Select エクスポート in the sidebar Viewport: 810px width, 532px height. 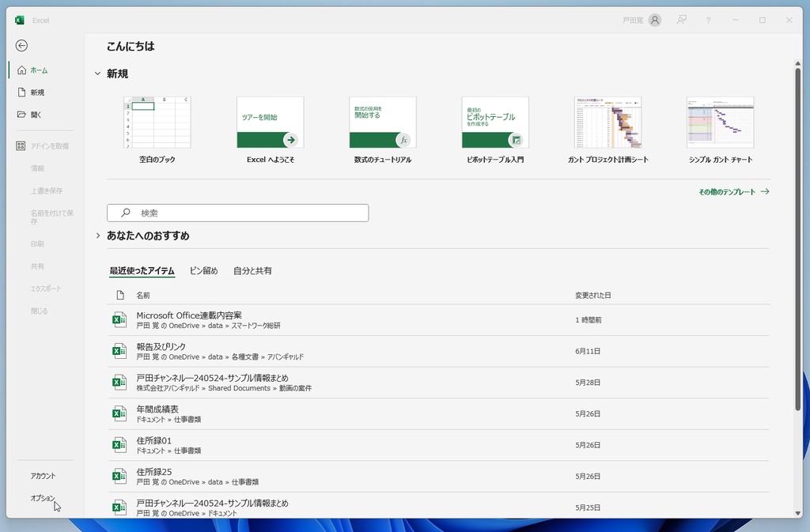(x=46, y=289)
